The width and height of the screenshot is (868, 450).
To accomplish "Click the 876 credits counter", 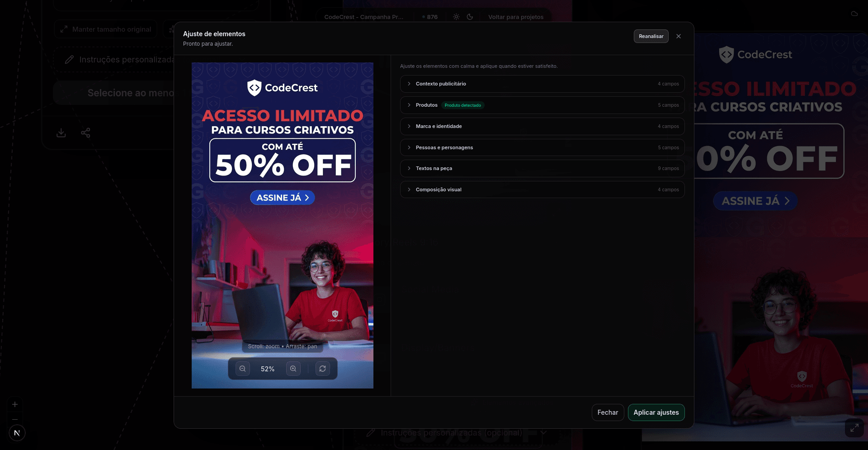I will (x=430, y=17).
